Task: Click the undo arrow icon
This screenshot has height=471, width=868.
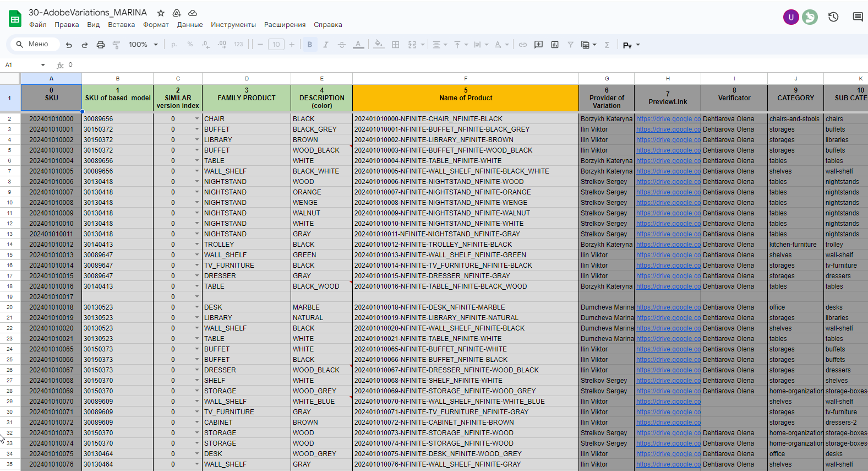Action: pos(69,45)
